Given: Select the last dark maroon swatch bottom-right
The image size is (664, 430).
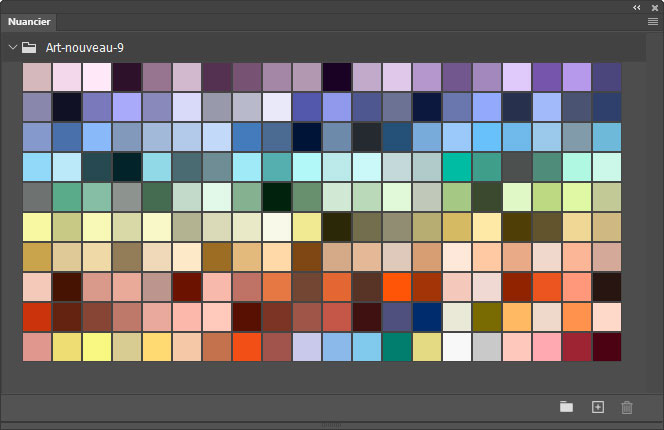Looking at the screenshot, I should tap(607, 347).
